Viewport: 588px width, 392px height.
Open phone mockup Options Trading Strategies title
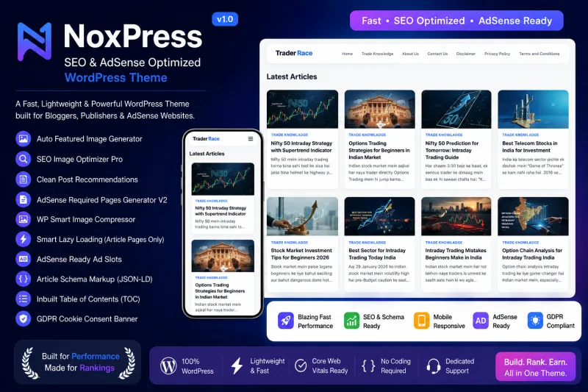[220, 291]
